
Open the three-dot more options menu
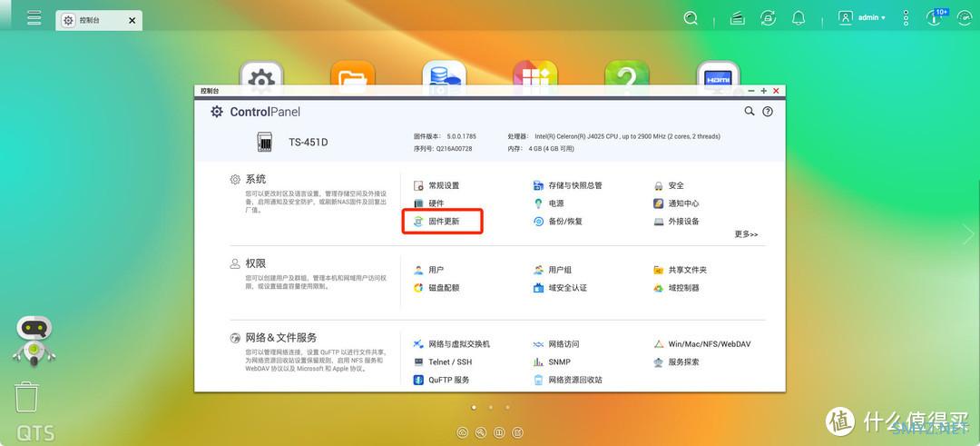click(x=906, y=17)
